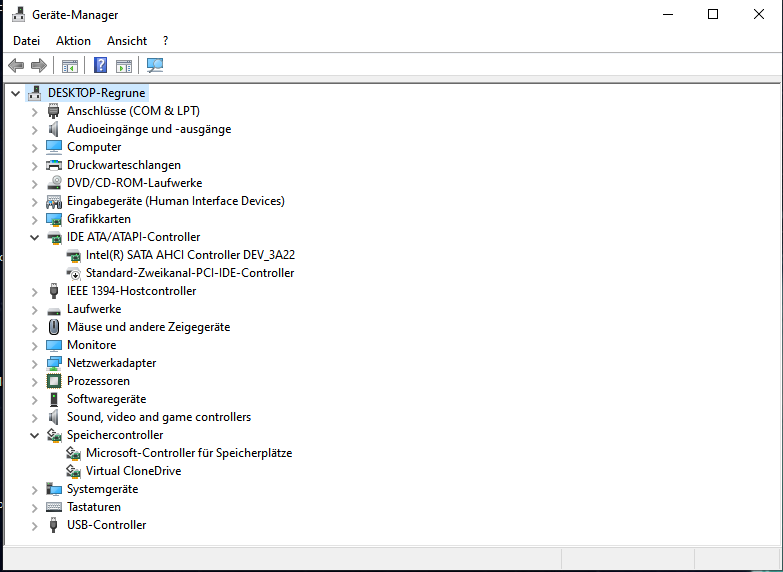
Task: Select the Softwaregeräte label
Action: tap(106, 399)
